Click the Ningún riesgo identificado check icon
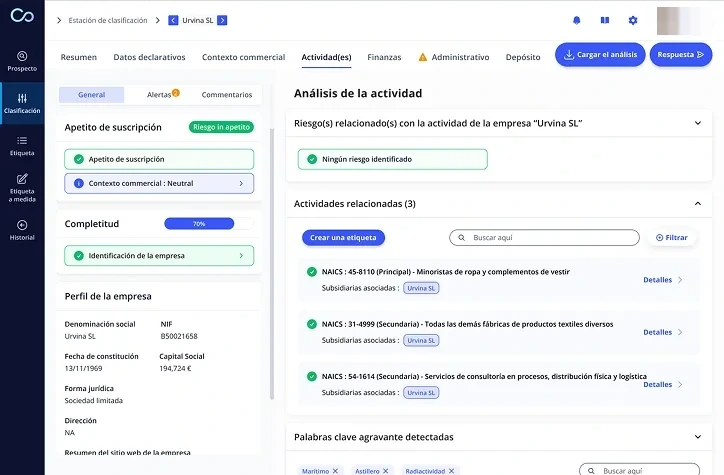This screenshot has height=475, width=724. pyautogui.click(x=312, y=159)
